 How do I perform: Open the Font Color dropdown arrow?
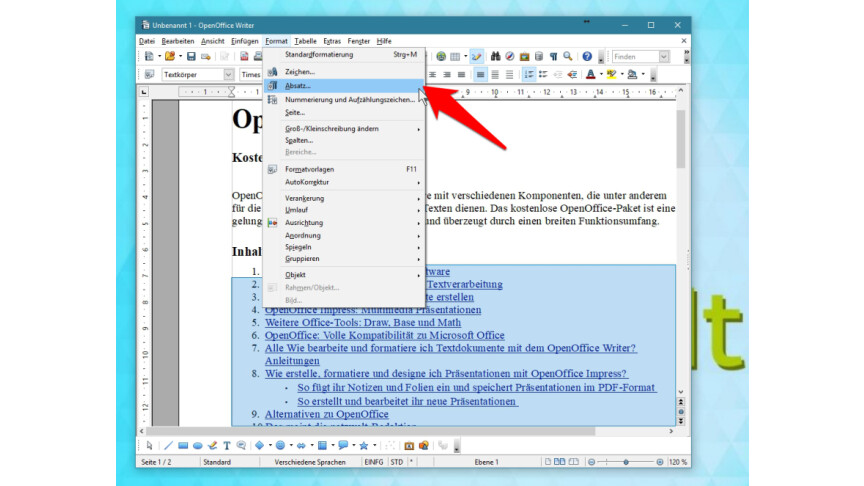click(x=601, y=74)
